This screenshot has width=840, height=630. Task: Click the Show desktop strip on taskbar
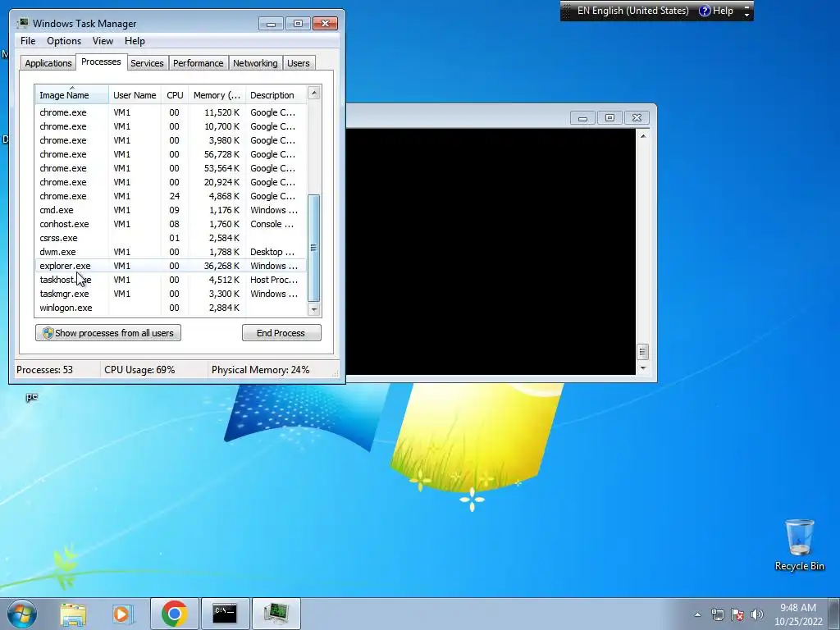point(836,614)
